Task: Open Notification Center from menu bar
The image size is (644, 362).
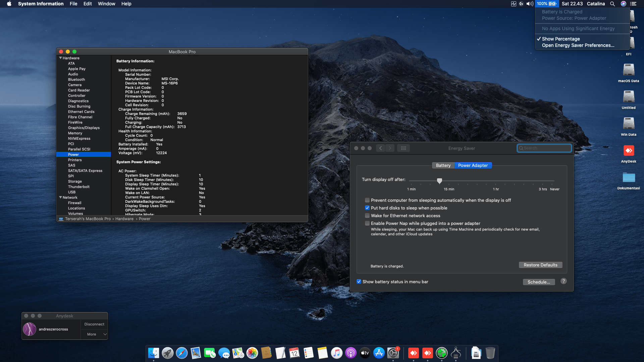Action: [633, 4]
